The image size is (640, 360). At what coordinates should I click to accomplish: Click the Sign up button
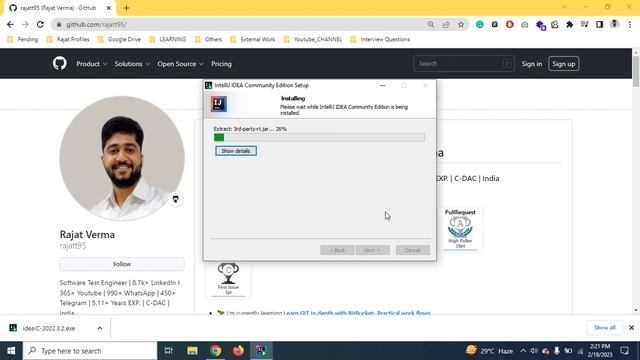(x=564, y=64)
